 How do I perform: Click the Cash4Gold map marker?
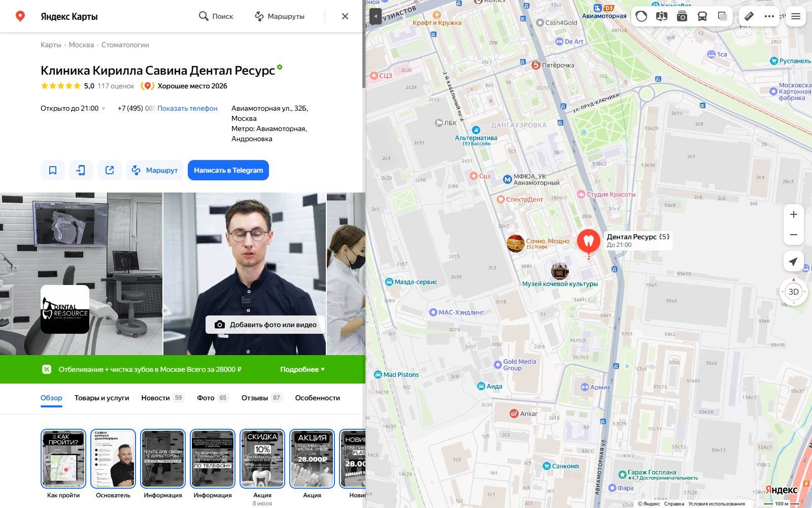tap(540, 23)
